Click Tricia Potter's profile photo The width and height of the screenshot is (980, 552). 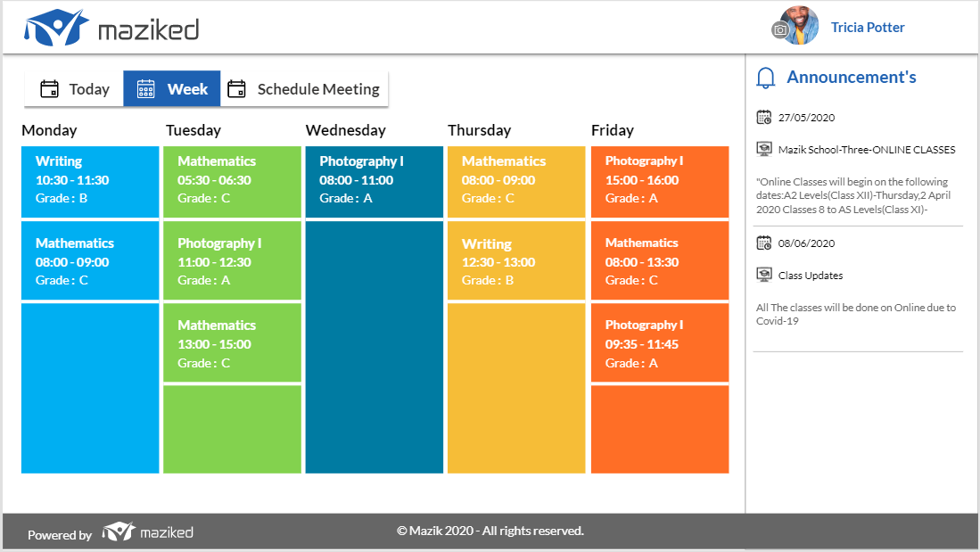(x=799, y=26)
